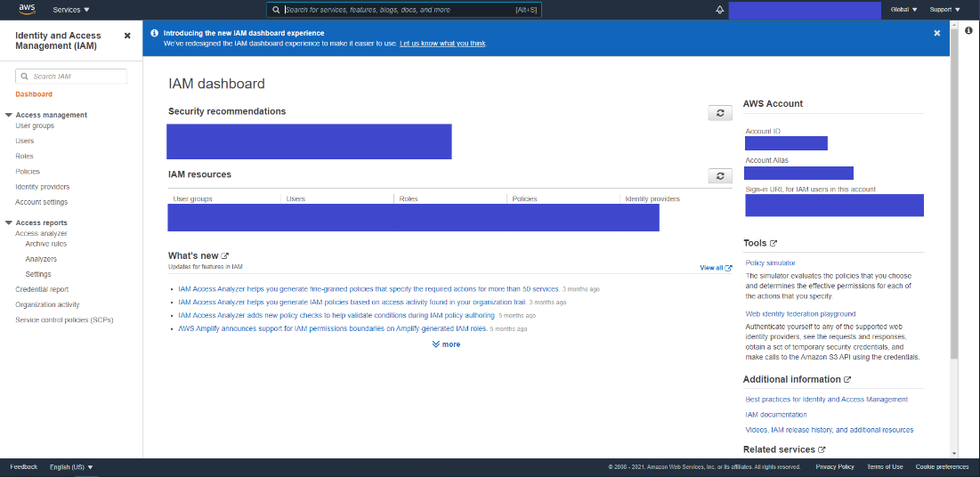Click the top AWS services search box

[404, 10]
